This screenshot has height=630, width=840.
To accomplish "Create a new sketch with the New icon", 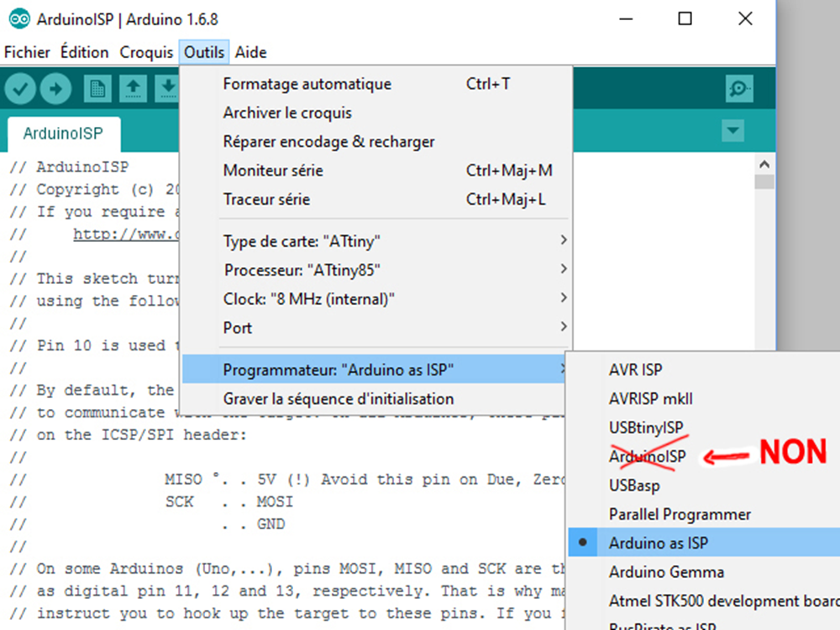I will click(x=97, y=88).
